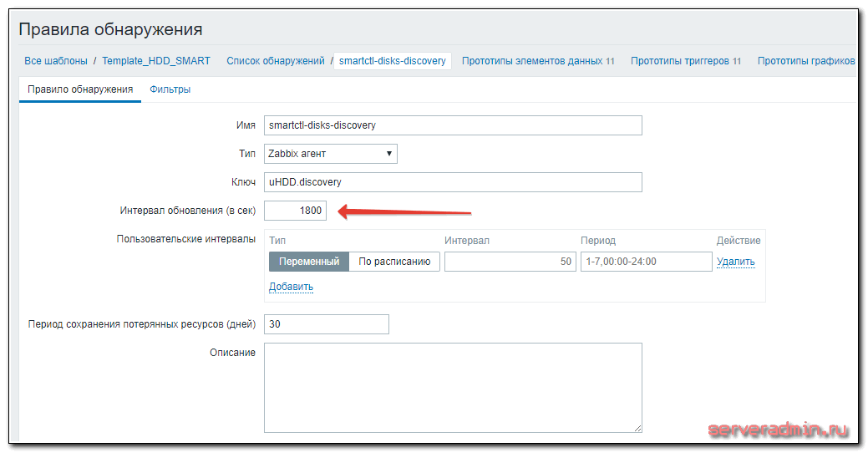This screenshot has width=868, height=453.
Task: Open the Template_HDD_SMART breadcrumb link
Action: (x=156, y=61)
